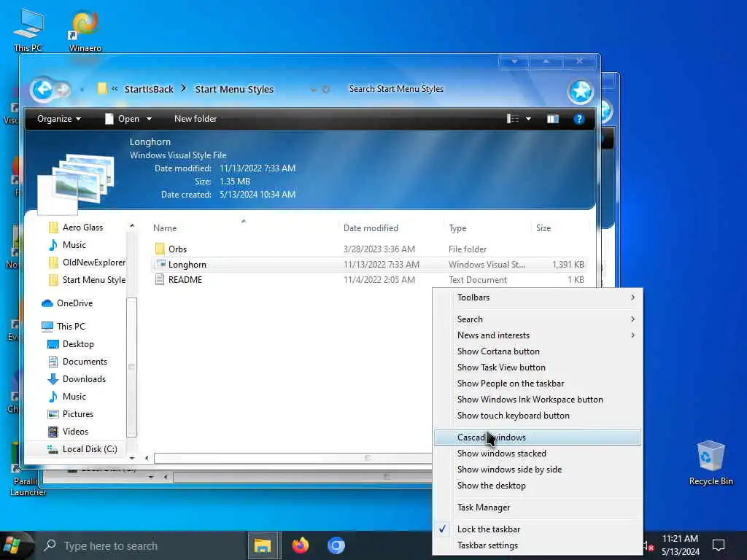This screenshot has height=560, width=747.
Task: Select the Orbs folder row
Action: coord(368,249)
